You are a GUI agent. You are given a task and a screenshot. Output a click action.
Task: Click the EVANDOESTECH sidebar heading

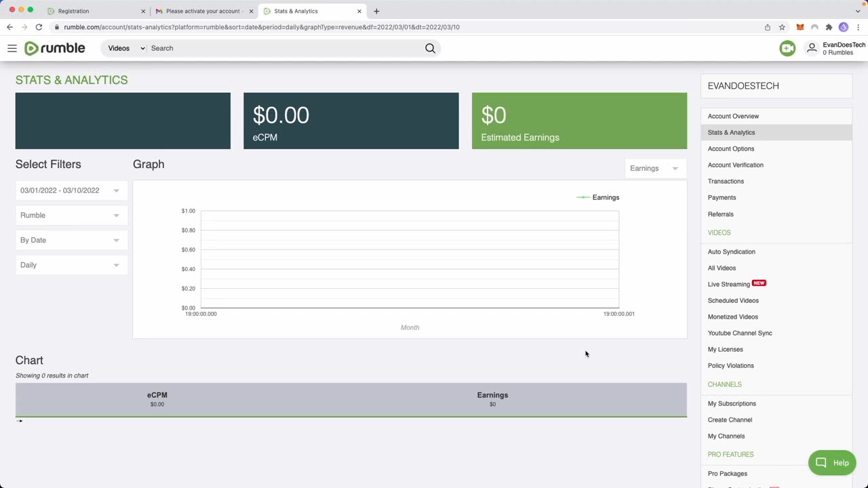coord(743,86)
